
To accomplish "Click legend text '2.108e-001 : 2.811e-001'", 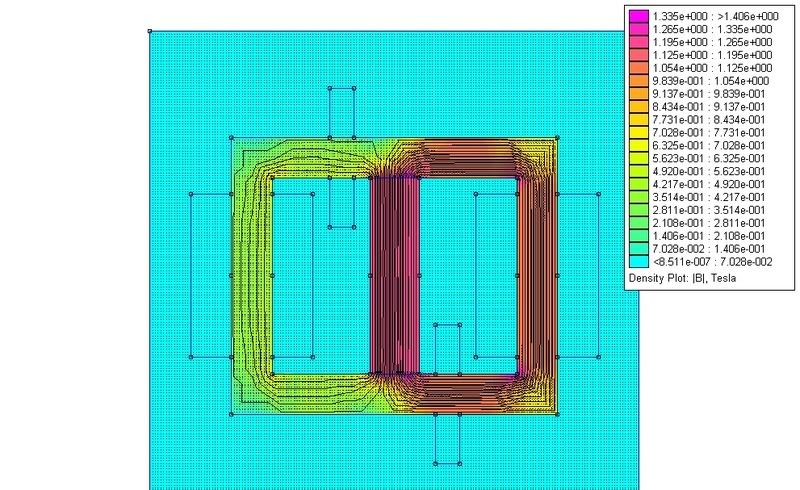I will tap(709, 223).
